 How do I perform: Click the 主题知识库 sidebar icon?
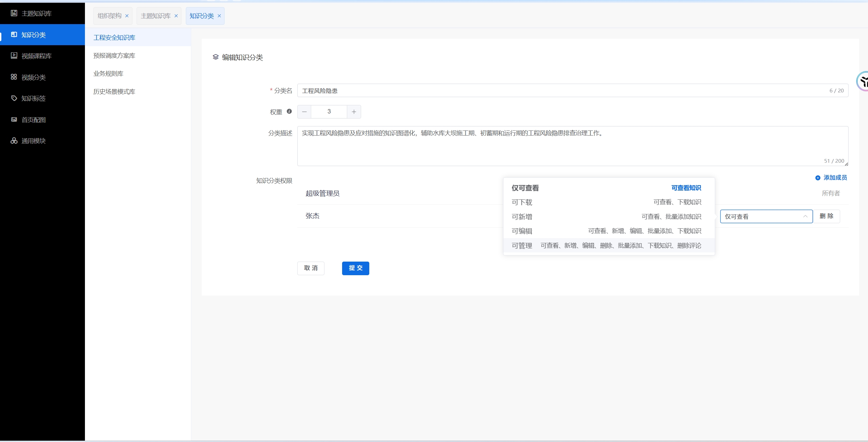[x=14, y=13]
